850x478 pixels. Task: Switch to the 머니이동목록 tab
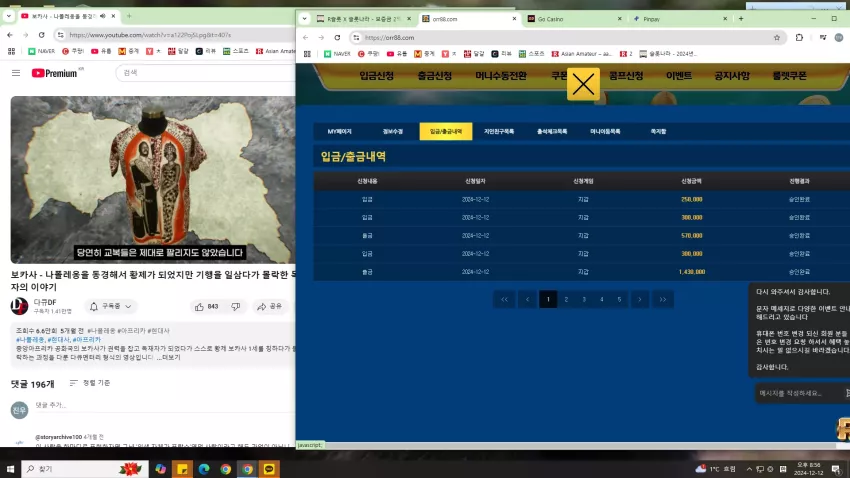click(x=605, y=132)
